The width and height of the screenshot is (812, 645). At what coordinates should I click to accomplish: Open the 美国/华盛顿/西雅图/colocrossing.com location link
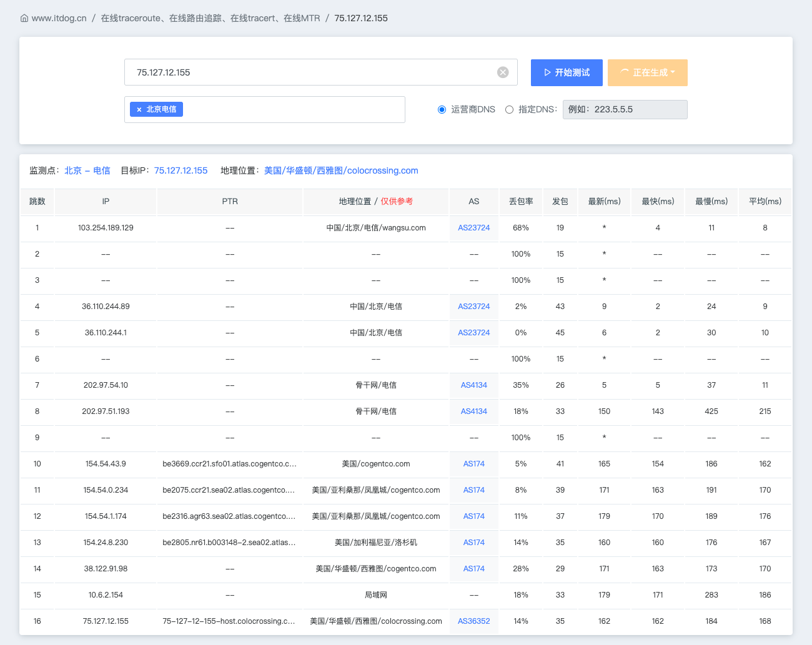(341, 170)
